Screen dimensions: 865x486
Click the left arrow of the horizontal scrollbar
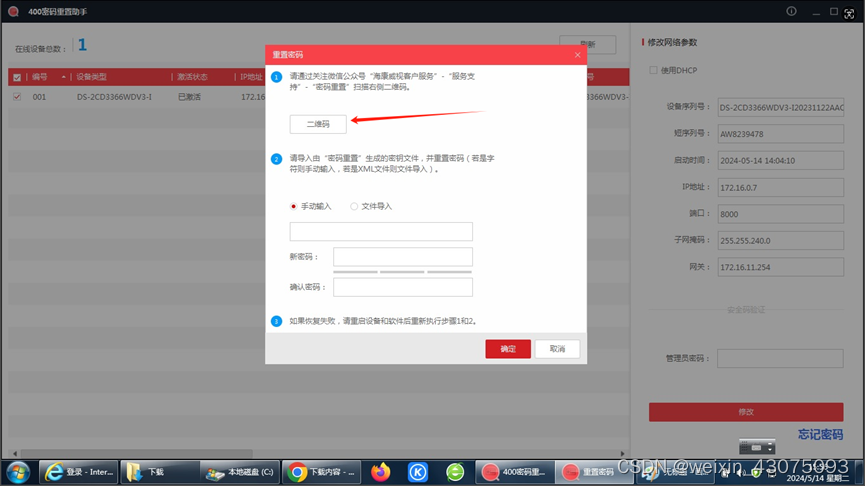[x=15, y=454]
